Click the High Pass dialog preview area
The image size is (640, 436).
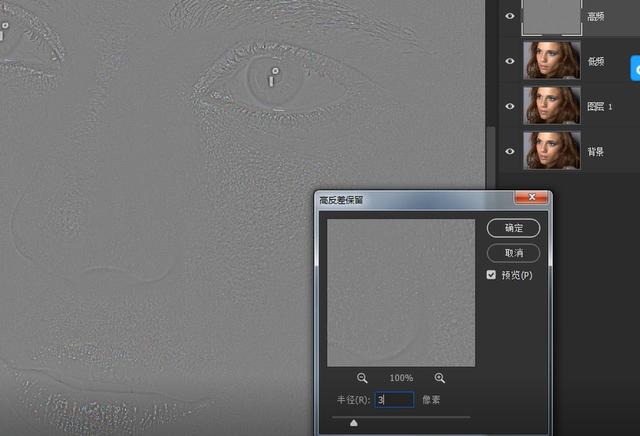click(401, 293)
